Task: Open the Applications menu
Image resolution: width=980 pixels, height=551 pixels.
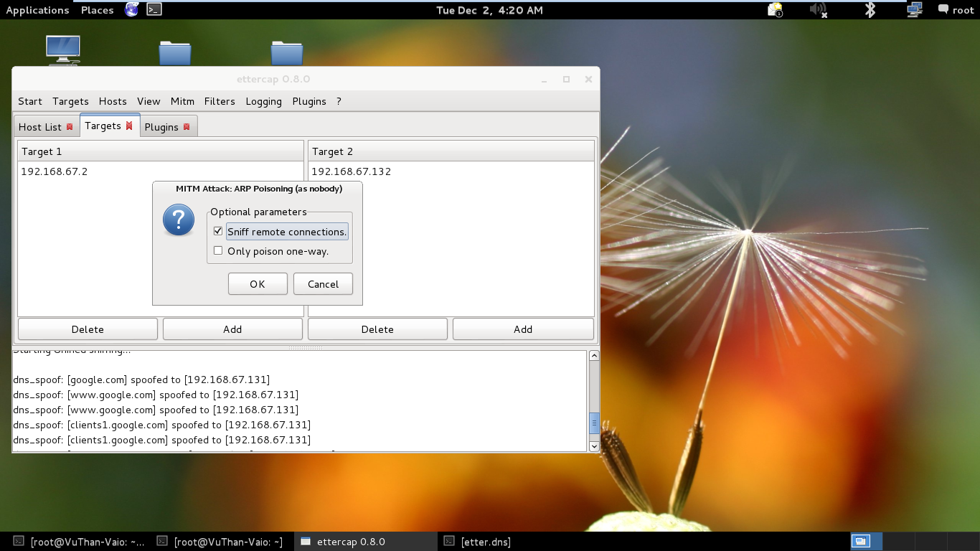Action: click(37, 10)
